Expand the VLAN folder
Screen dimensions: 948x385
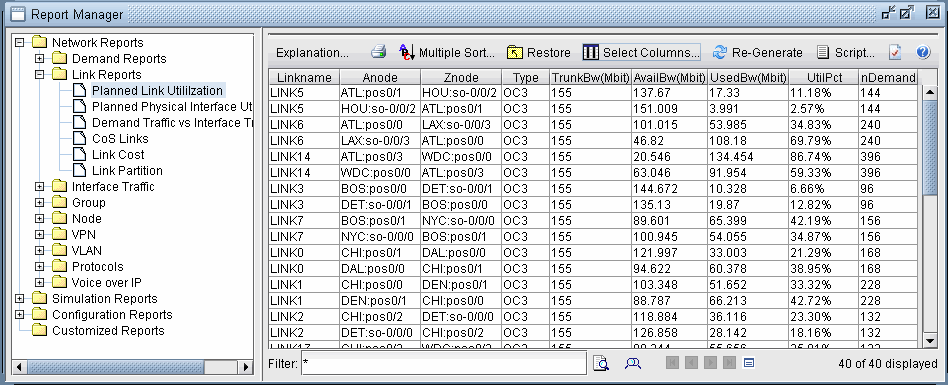click(x=39, y=250)
